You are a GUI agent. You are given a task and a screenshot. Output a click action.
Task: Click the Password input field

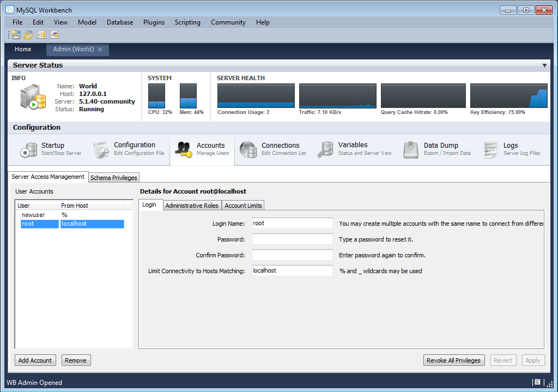pyautogui.click(x=292, y=239)
